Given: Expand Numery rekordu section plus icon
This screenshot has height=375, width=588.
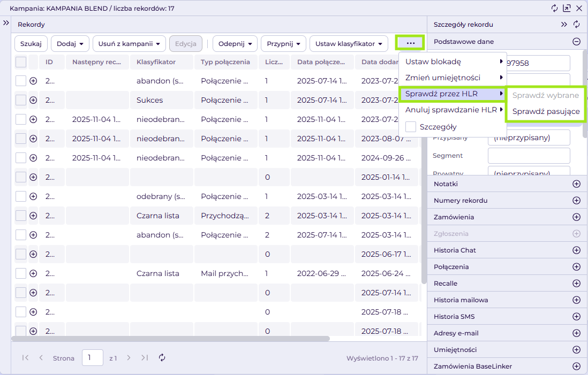Looking at the screenshot, I should pos(577,201).
